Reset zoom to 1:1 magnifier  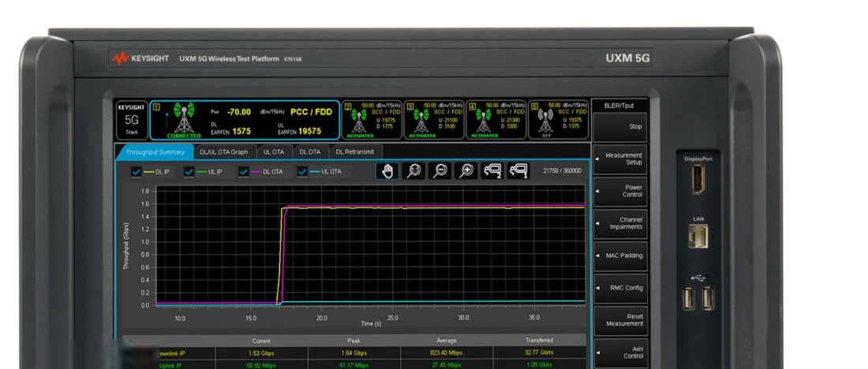pyautogui.click(x=414, y=171)
